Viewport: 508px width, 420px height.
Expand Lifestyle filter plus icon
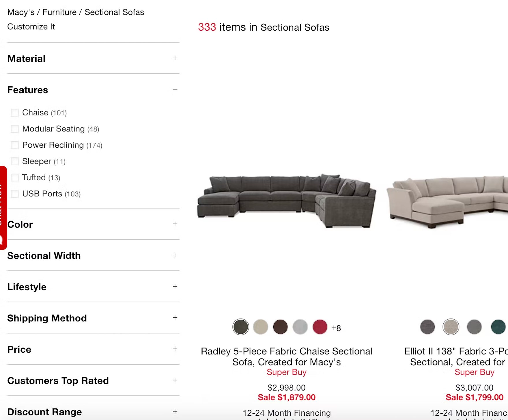coord(175,286)
